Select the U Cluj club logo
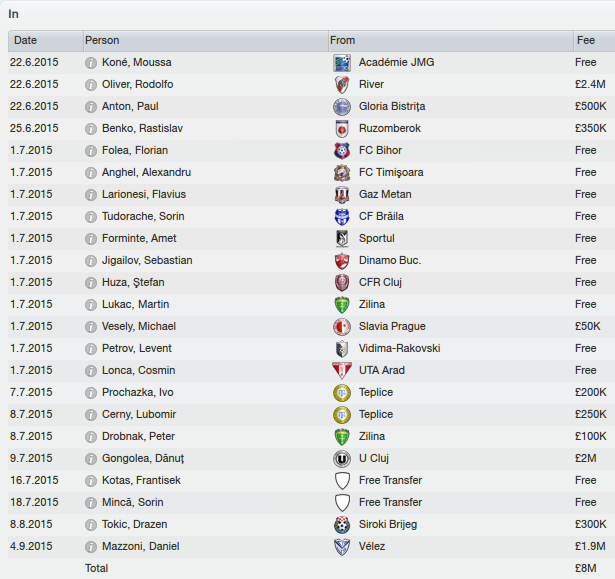The width and height of the screenshot is (615, 579). 342,459
